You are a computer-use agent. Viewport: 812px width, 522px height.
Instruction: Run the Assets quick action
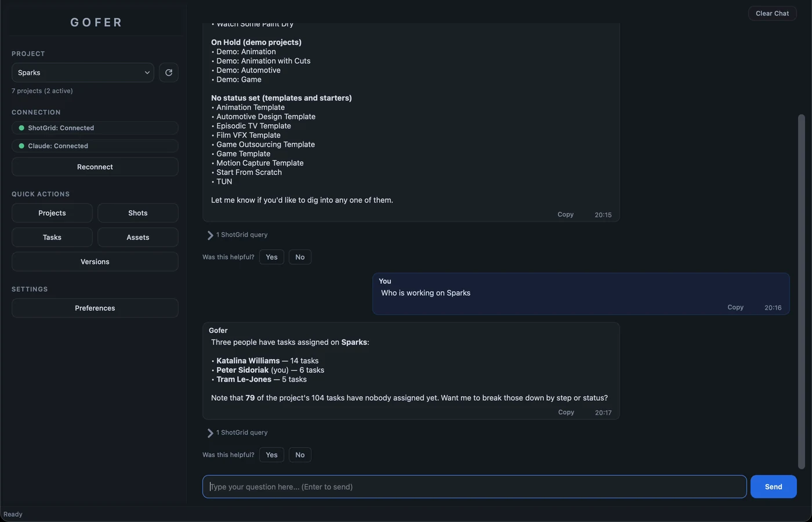point(138,237)
